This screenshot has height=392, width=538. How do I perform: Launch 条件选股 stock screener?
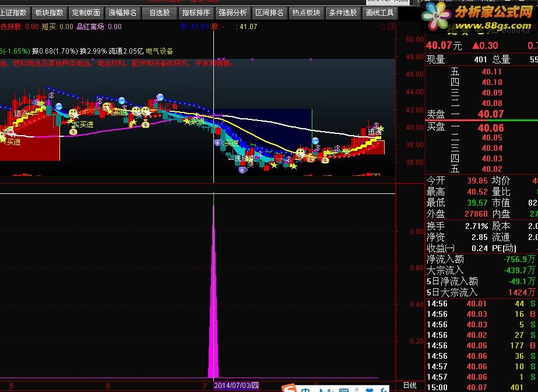point(343,13)
